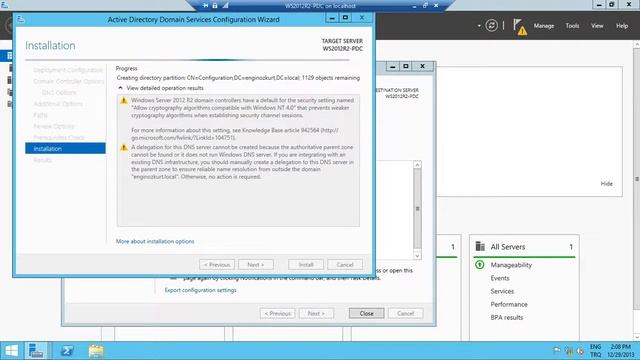Open Performance under All Servers

pos(509,304)
